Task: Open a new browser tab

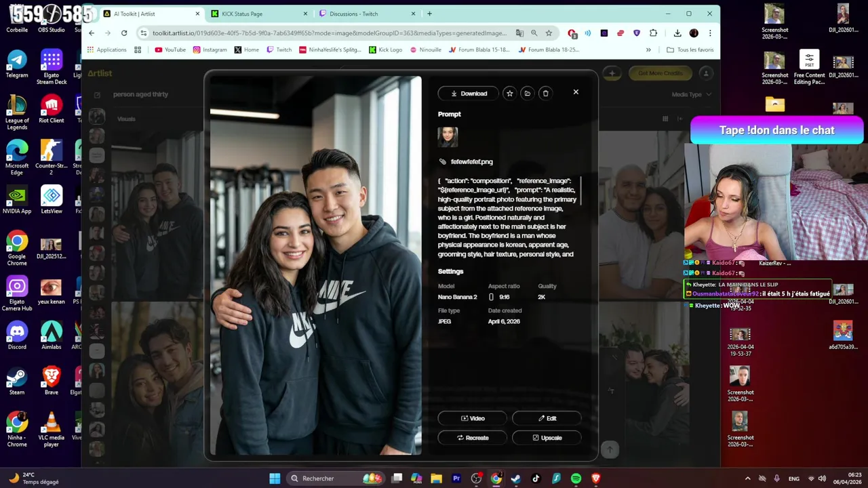Action: click(x=429, y=14)
